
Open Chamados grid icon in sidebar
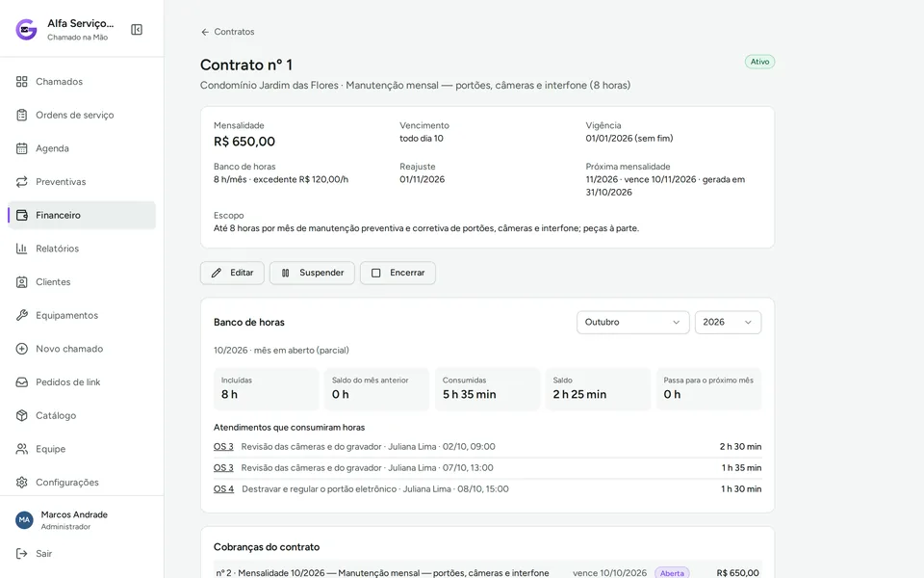tap(22, 81)
